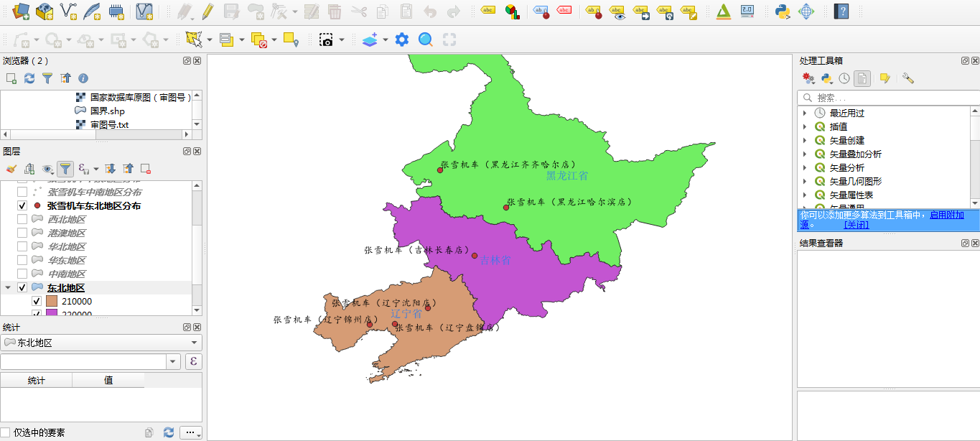Click the [关闭] link in toolbox notice
The height and width of the screenshot is (441, 980).
point(856,225)
